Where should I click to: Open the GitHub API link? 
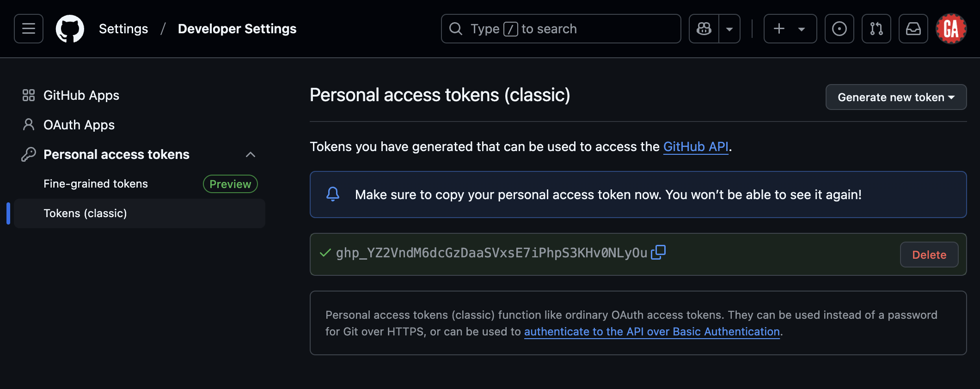click(x=696, y=146)
